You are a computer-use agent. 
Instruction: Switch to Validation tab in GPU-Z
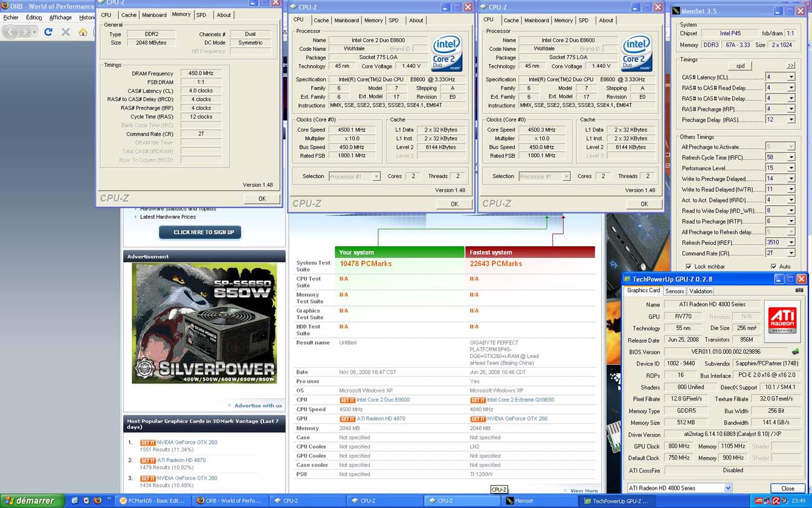click(x=700, y=291)
